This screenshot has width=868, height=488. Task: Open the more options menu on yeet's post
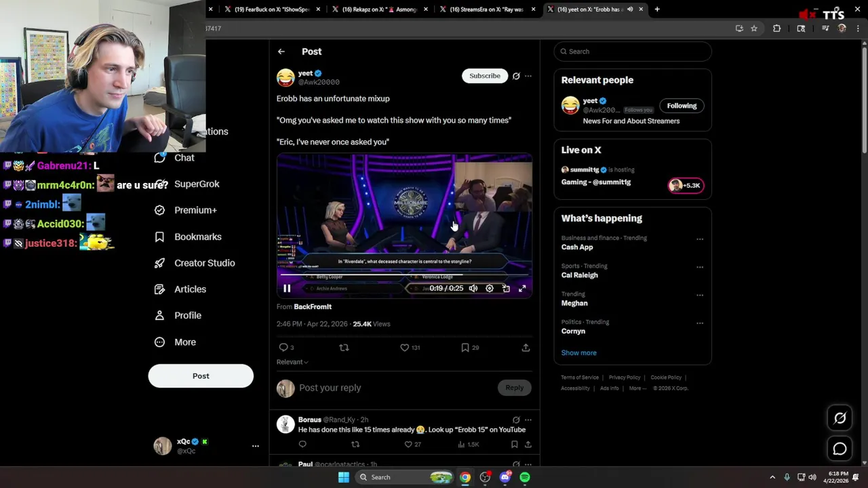coord(528,76)
